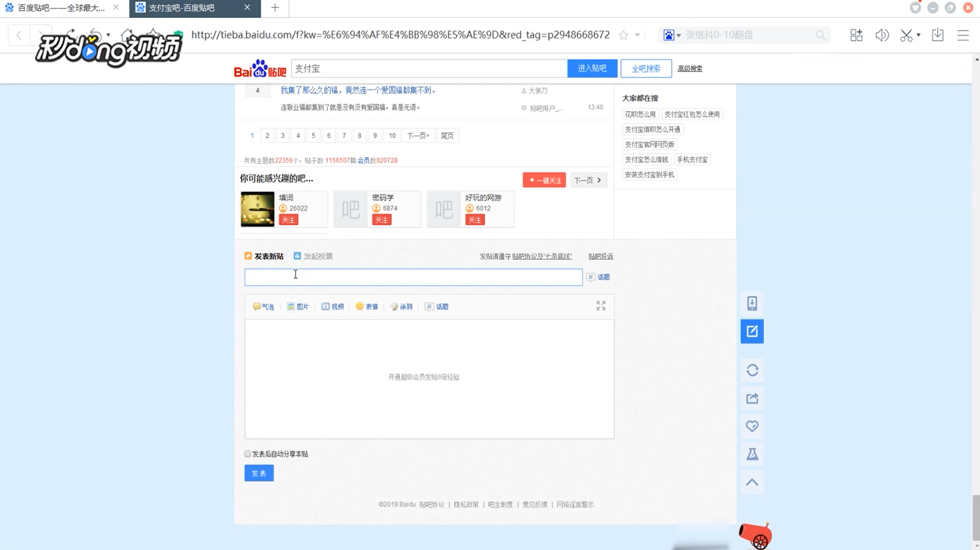
Task: Open the doodle (涂鸦) tool
Action: 402,307
